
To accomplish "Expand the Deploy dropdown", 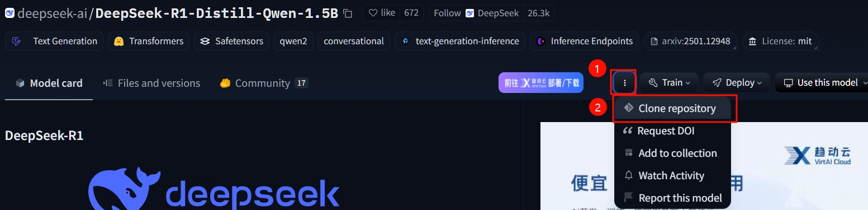I will [737, 83].
